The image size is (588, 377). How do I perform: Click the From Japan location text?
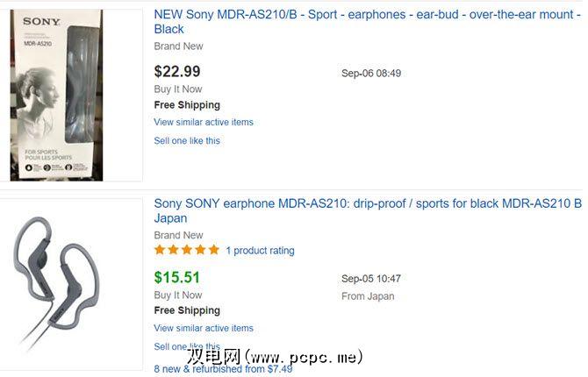(368, 296)
